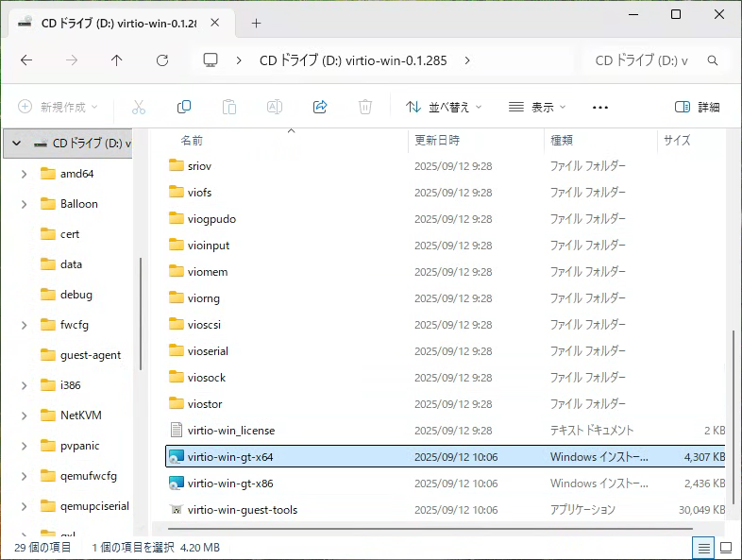Open a new tab with plus button
Image resolution: width=742 pixels, height=560 pixels.
[256, 24]
